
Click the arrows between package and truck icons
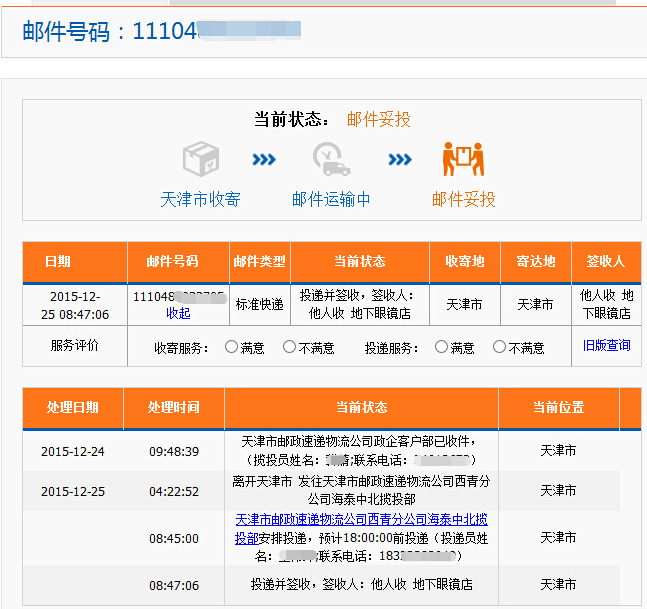(265, 160)
